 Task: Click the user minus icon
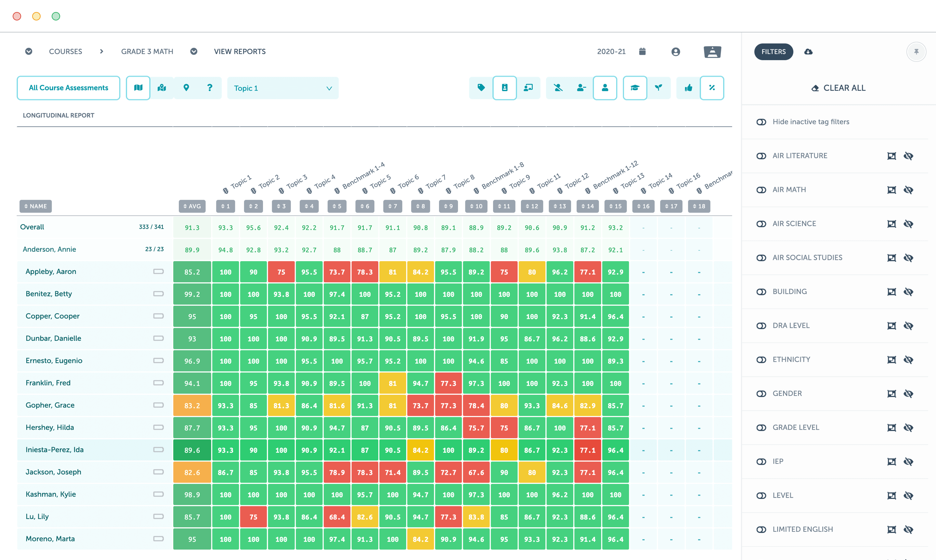581,88
